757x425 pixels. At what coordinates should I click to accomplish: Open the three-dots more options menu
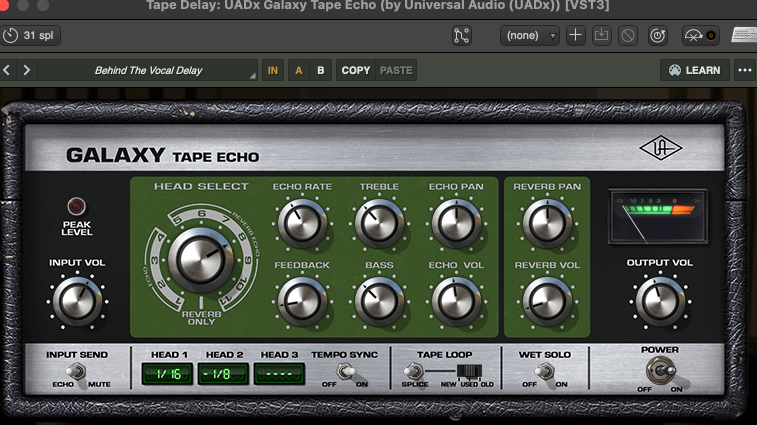tap(745, 70)
